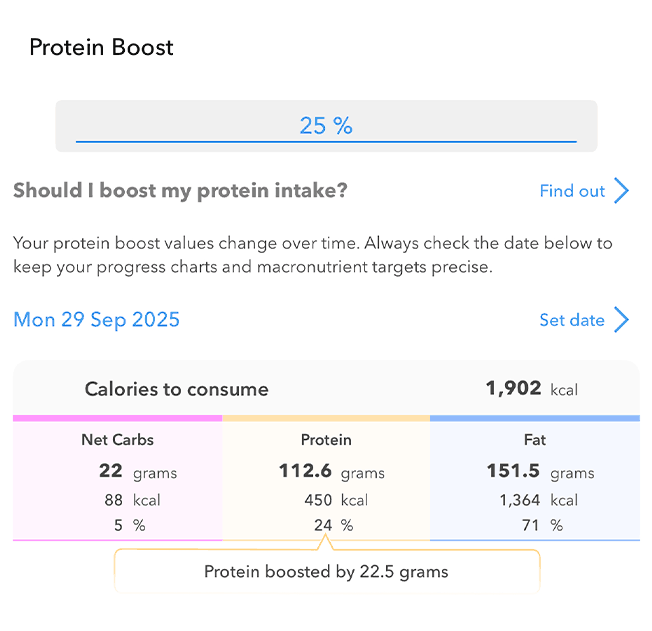
Task: Click the Protein Boost heading
Action: [x=101, y=47]
